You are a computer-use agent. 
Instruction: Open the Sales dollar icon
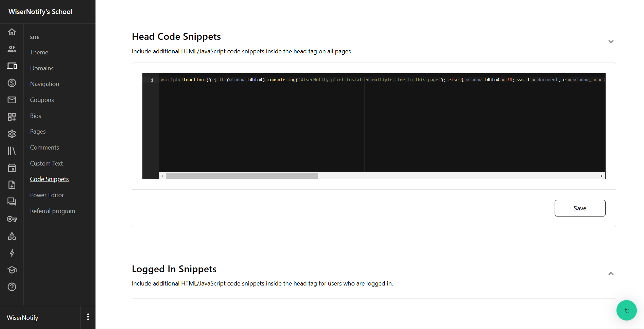click(x=12, y=83)
